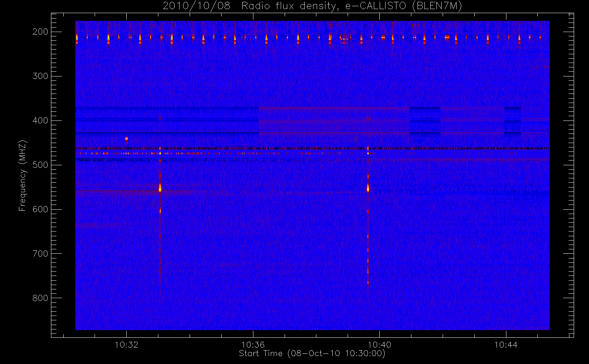Click the bright burst near 10:33 at 550 MHz
This screenshot has width=589, height=364.
(160, 187)
